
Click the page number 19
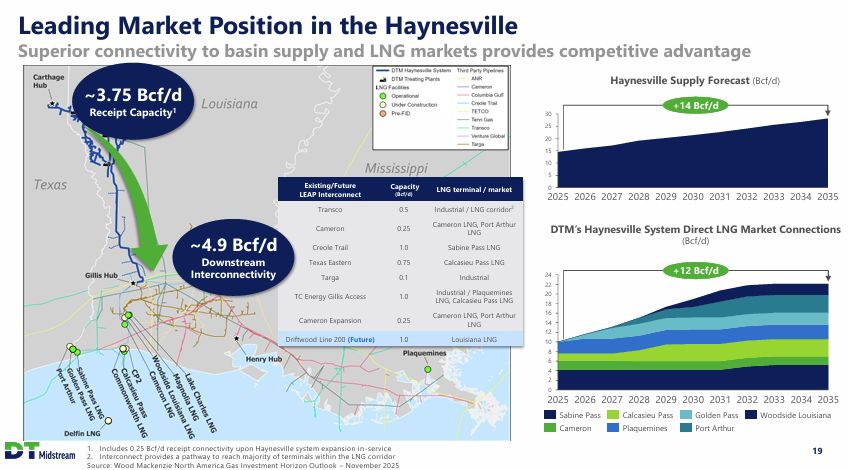[x=817, y=451]
